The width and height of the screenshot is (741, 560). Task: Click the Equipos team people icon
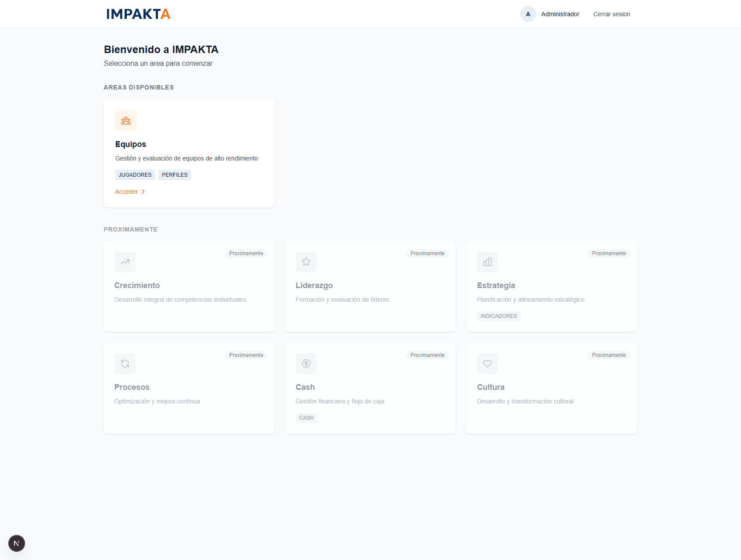[126, 121]
